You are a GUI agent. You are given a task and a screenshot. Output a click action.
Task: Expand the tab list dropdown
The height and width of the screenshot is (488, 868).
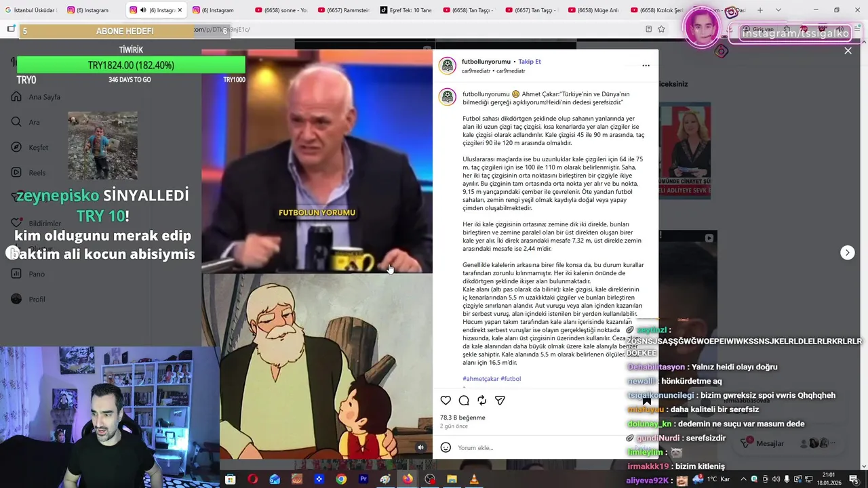[778, 10]
